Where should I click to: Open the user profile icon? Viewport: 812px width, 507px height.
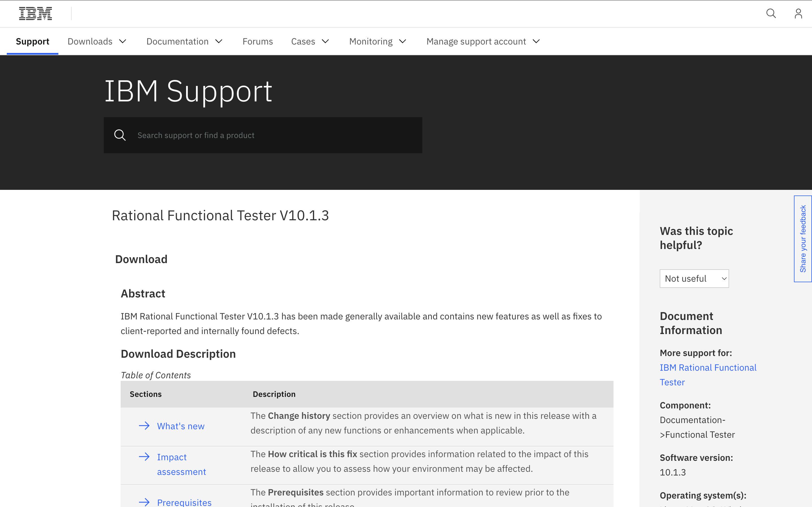point(798,14)
